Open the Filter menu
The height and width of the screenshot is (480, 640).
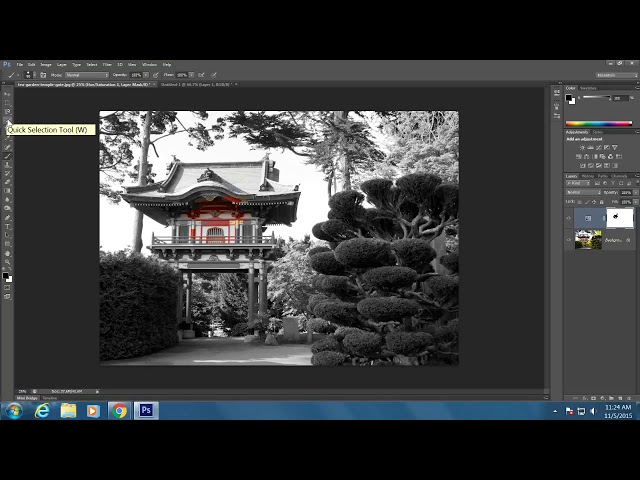(107, 64)
